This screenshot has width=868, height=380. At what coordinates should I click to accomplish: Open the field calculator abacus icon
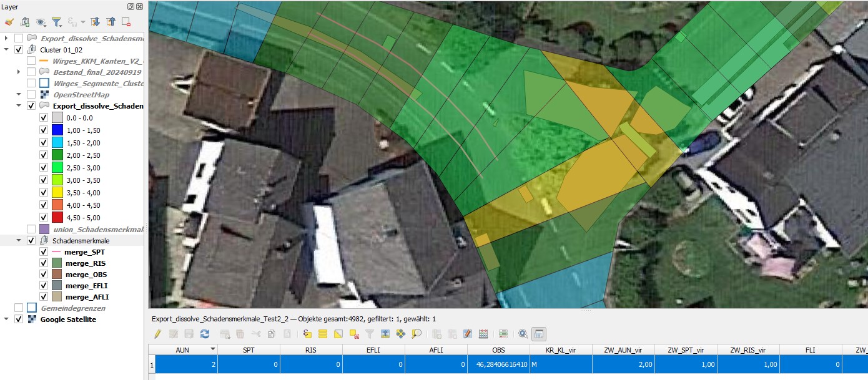pos(483,334)
